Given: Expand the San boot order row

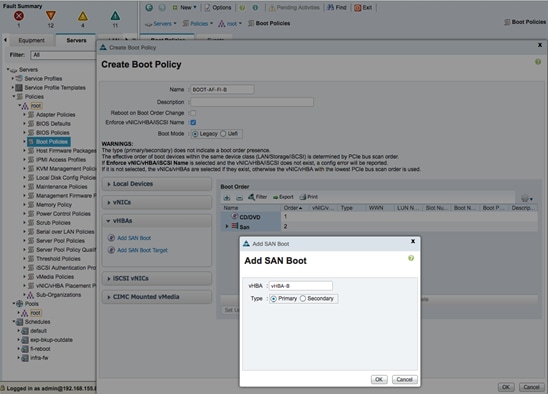Looking at the screenshot, I should click(227, 227).
